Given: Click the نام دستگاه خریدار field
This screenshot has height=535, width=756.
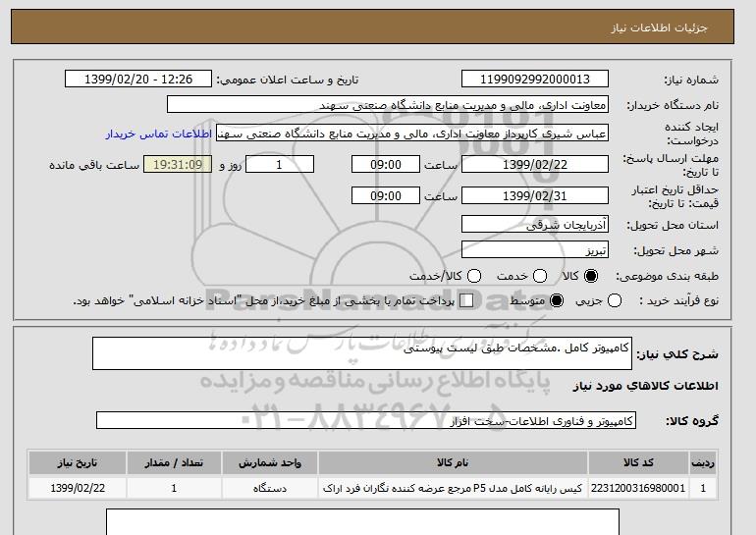Looking at the screenshot, I should pos(388,105).
